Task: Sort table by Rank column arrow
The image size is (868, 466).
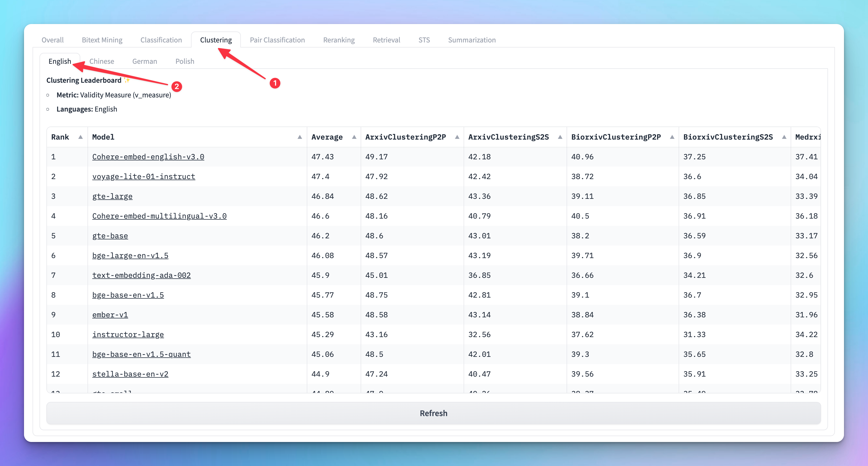Action: [80, 137]
